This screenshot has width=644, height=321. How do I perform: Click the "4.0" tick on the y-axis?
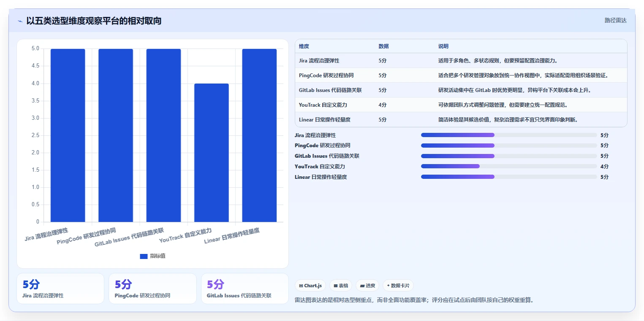[35, 84]
